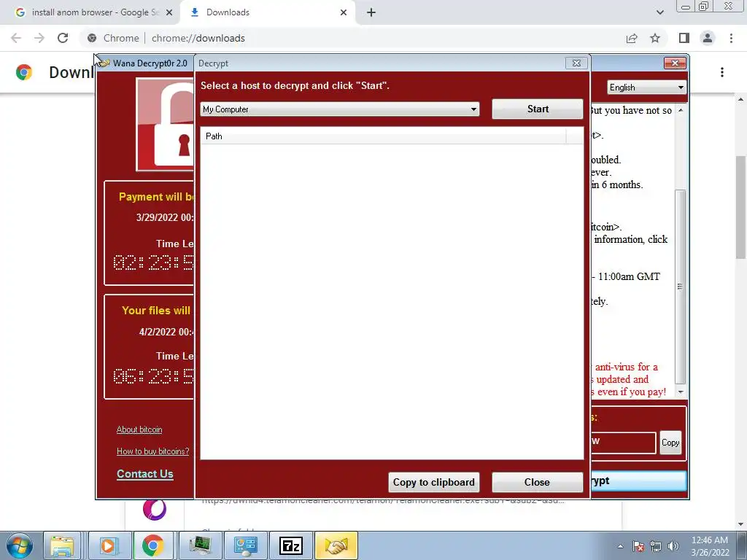Close the Wana Decrypt0r 2.0 window
The width and height of the screenshot is (747, 560).
[x=675, y=63]
